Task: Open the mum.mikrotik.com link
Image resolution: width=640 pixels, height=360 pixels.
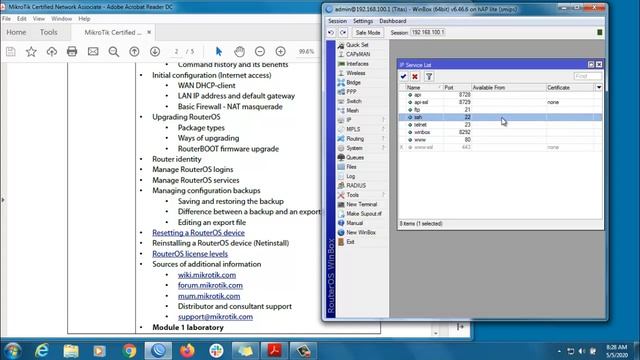Action: 209,296
